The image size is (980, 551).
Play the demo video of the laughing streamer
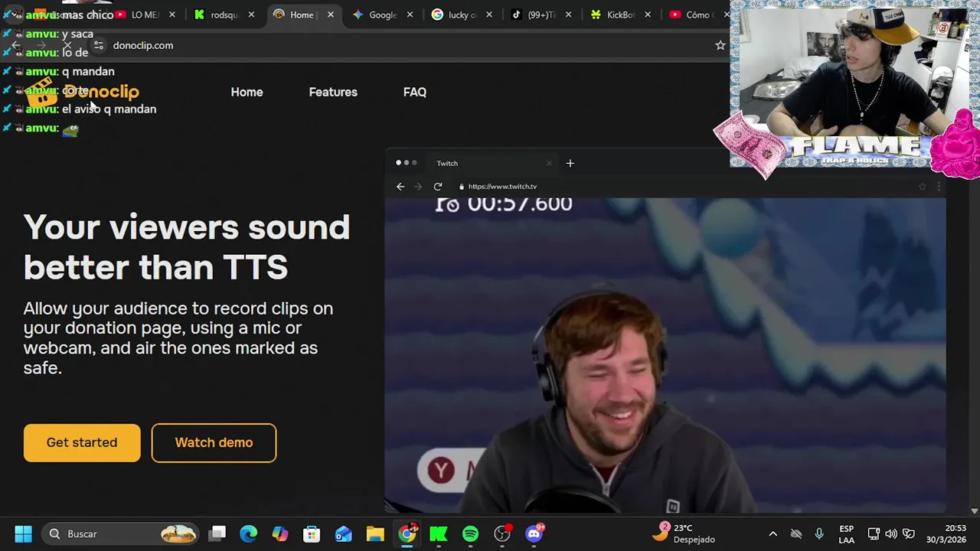click(665, 355)
